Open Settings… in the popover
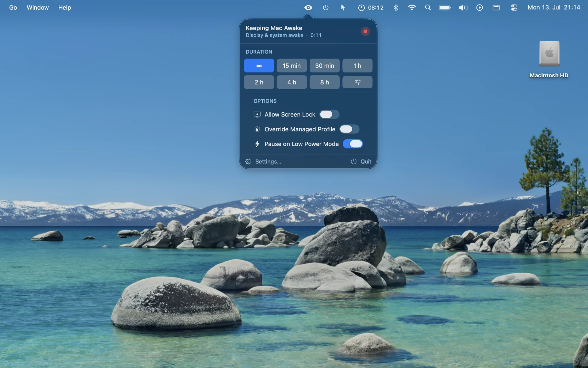The height and width of the screenshot is (368, 588). [x=263, y=162]
